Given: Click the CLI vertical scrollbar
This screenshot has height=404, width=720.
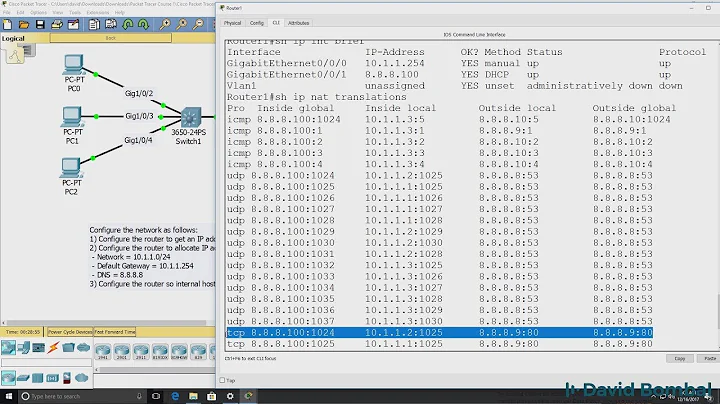Looking at the screenshot, I should click(x=717, y=311).
